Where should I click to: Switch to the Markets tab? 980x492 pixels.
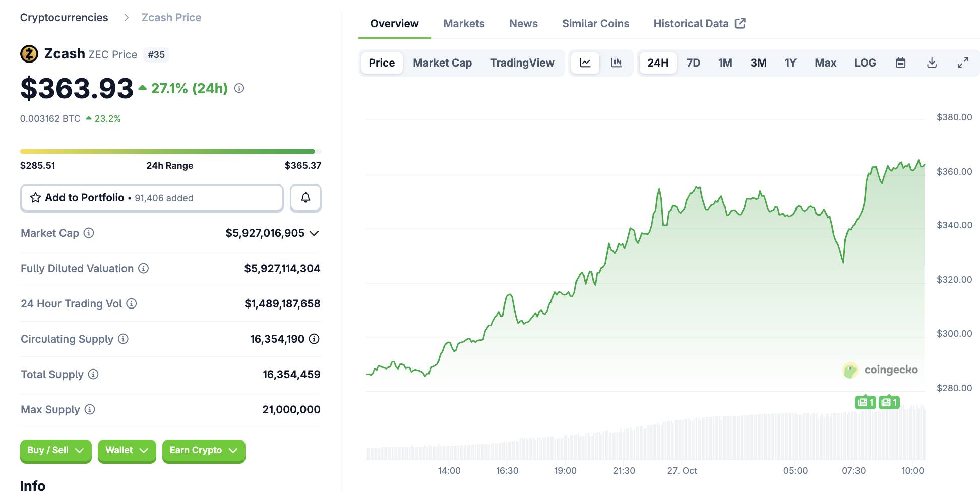pos(464,24)
